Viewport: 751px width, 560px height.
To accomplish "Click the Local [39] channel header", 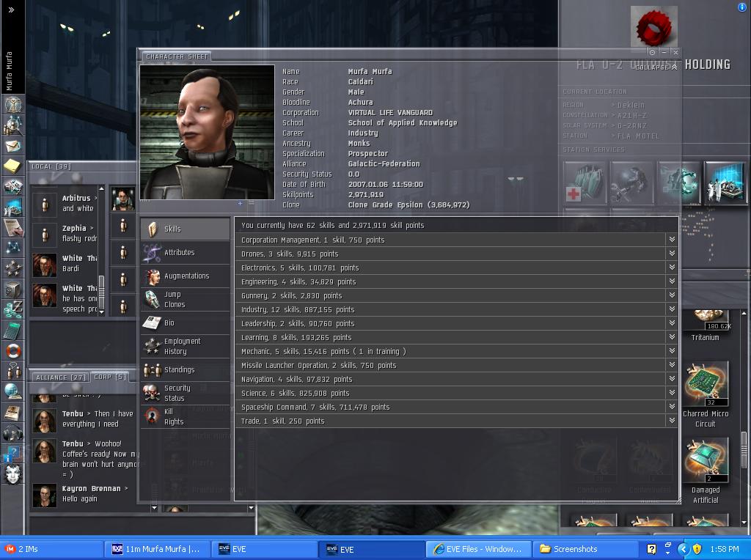I will [x=51, y=166].
